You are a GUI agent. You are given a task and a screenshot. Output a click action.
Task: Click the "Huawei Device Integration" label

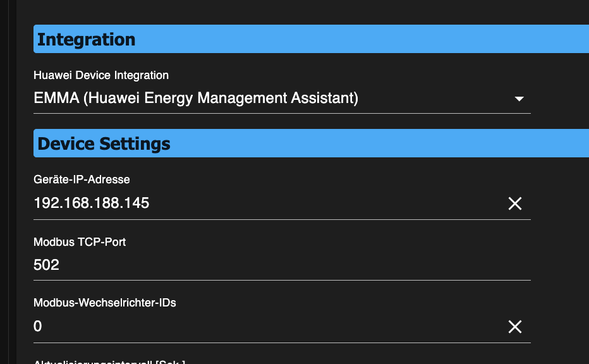tap(101, 75)
